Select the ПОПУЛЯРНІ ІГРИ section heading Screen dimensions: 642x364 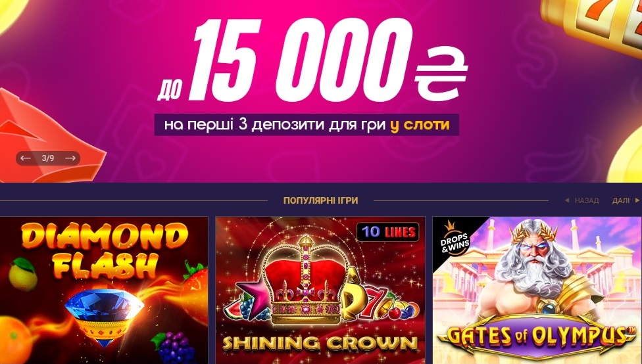click(320, 200)
